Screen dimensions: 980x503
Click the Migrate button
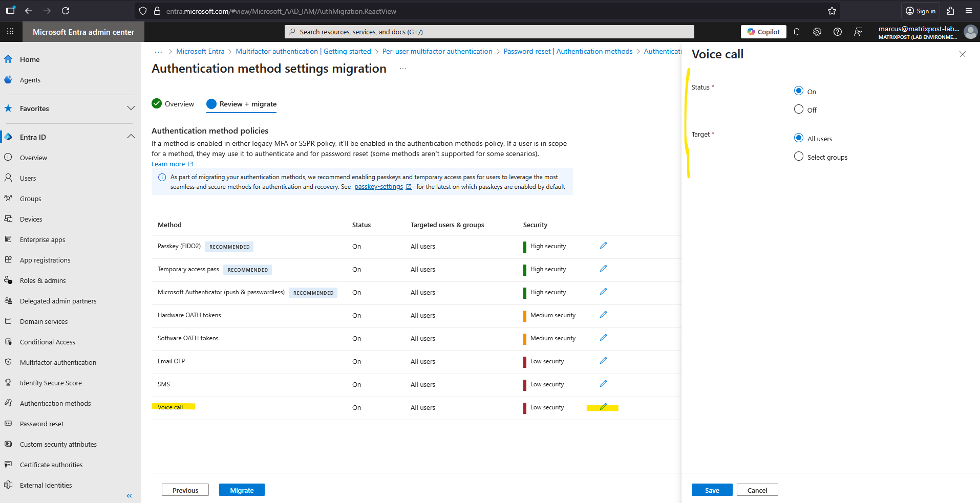coord(242,490)
